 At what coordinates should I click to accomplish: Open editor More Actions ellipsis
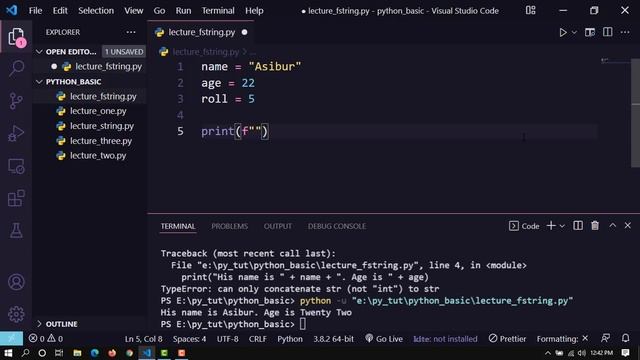click(x=625, y=32)
